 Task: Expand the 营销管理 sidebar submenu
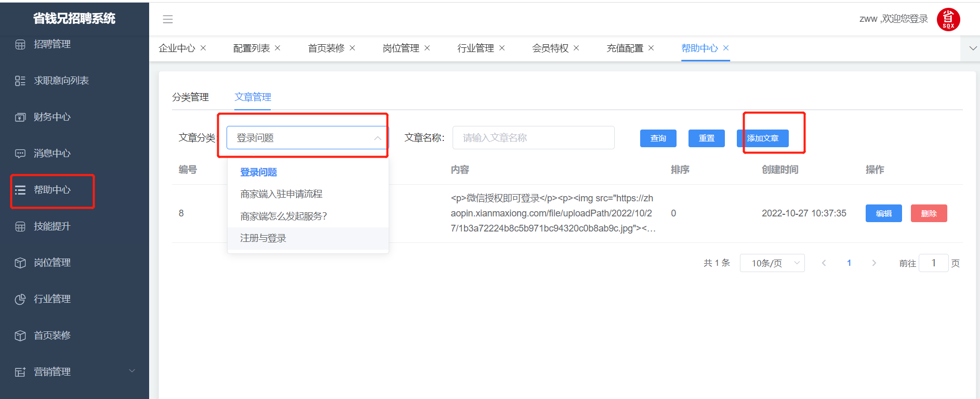click(131, 371)
